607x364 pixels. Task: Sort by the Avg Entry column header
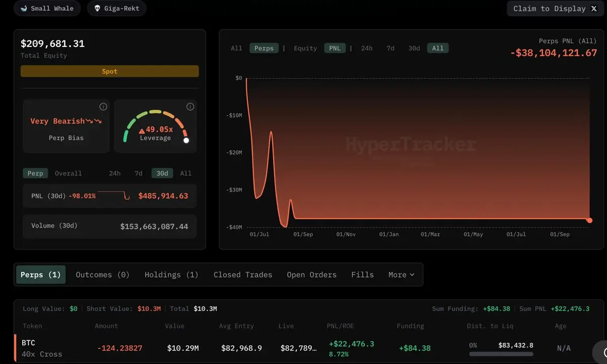pos(236,326)
